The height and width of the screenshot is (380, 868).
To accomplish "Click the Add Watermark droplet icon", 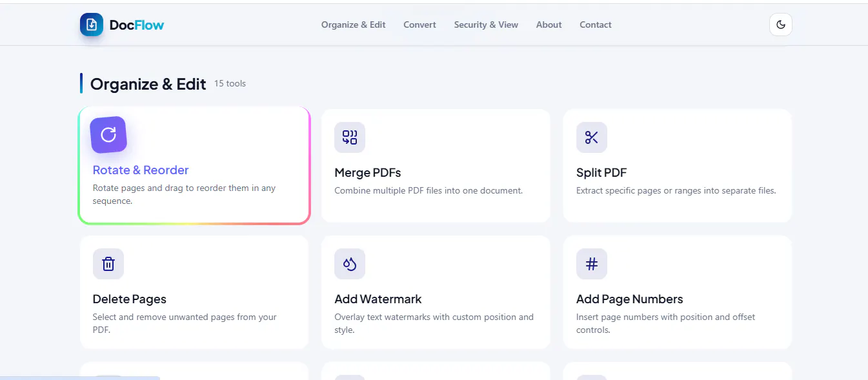I will [350, 264].
